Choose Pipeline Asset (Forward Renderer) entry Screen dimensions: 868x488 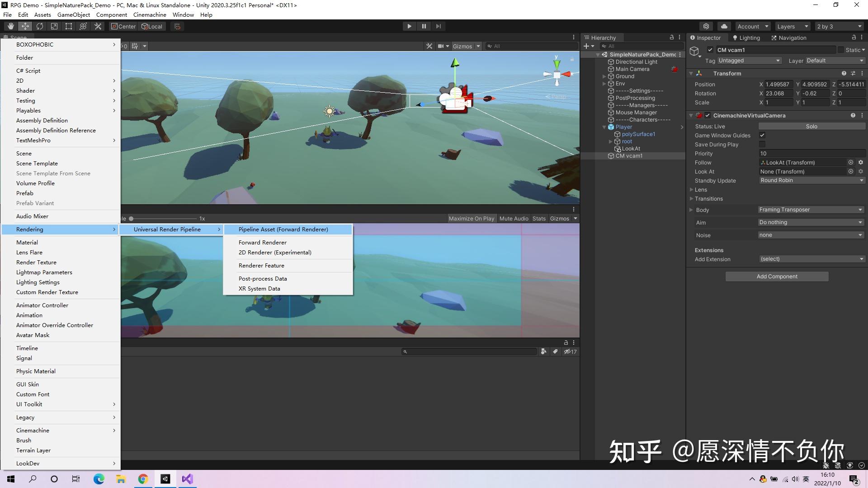[x=288, y=230]
